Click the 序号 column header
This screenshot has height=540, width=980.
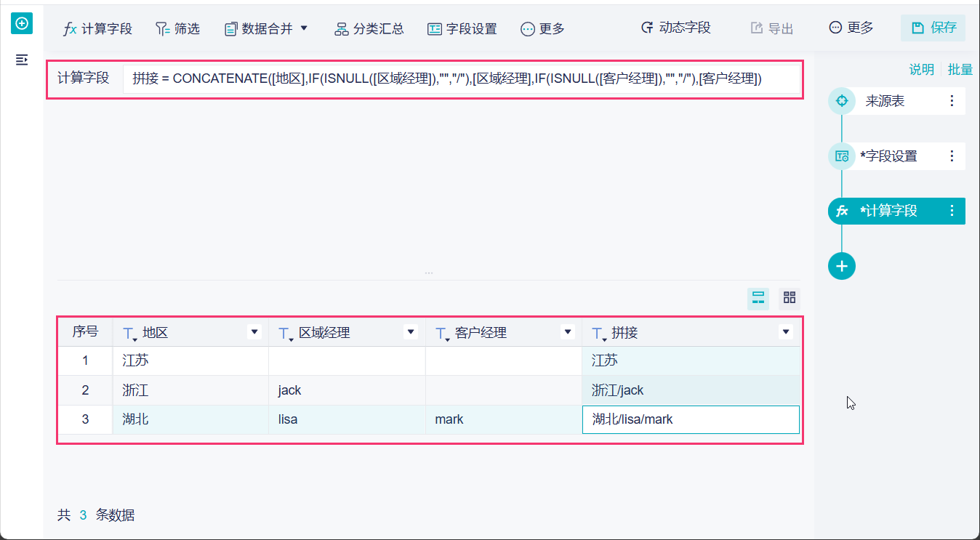point(85,332)
